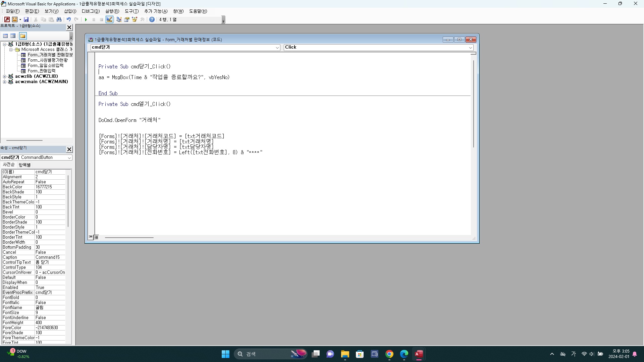Open VBA Help question mark icon
The height and width of the screenshot is (362, 644).
(152, 19)
